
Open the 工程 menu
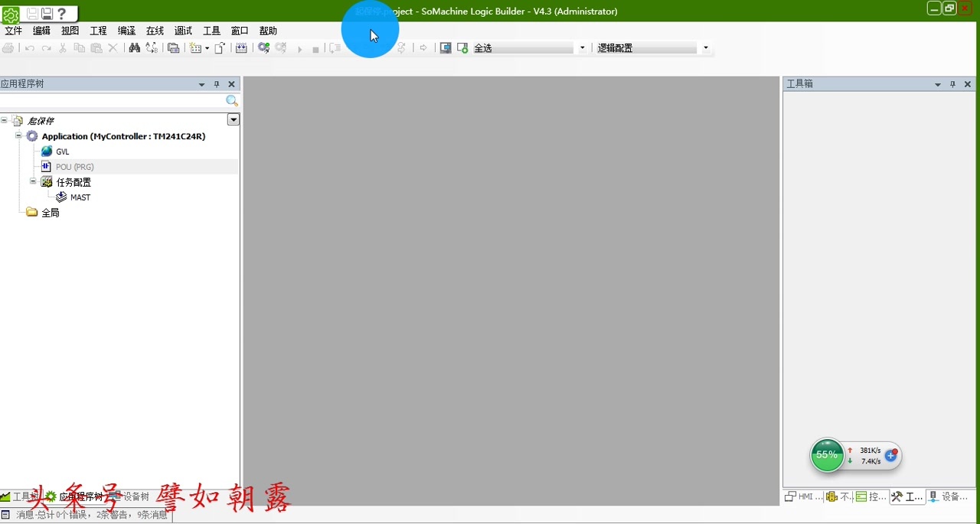pyautogui.click(x=98, y=31)
